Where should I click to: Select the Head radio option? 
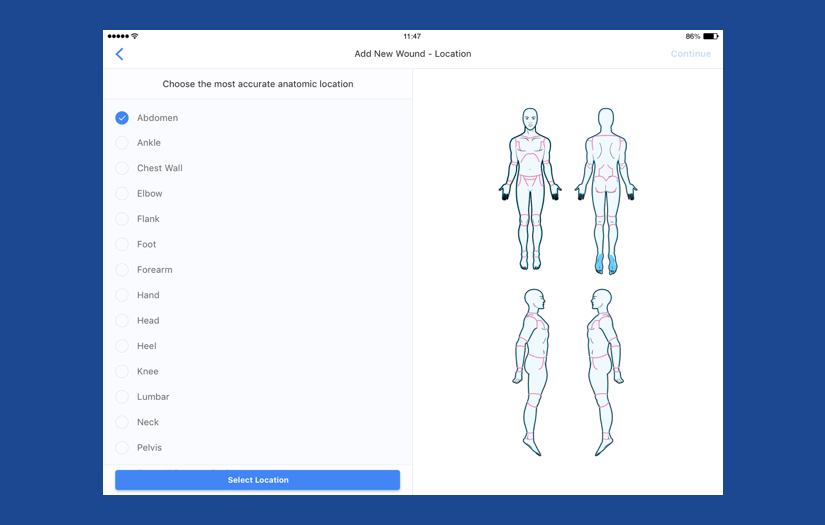click(x=122, y=320)
